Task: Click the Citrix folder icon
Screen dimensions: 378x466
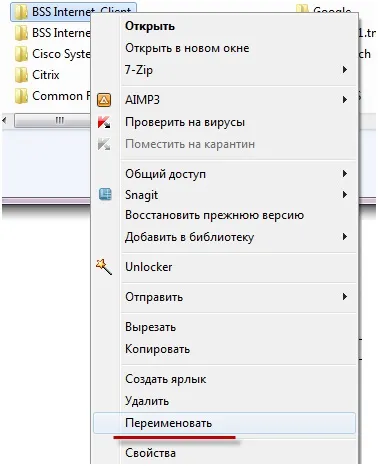Action: click(21, 75)
